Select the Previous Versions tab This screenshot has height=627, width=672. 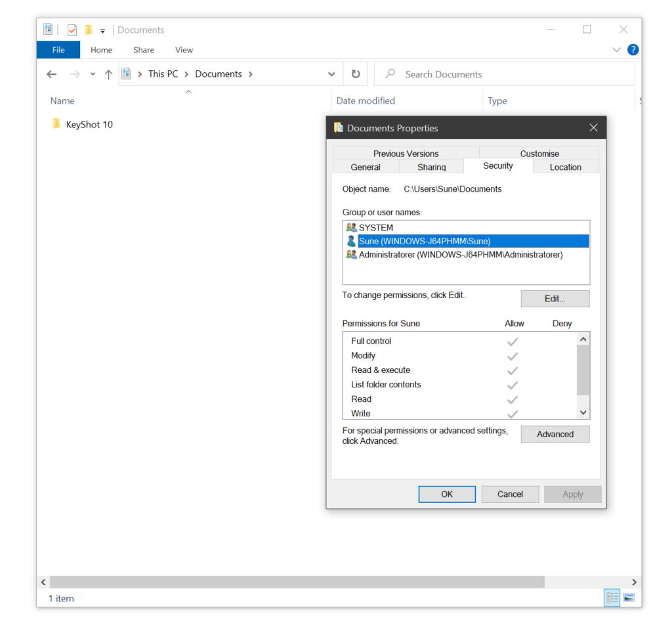tap(406, 154)
